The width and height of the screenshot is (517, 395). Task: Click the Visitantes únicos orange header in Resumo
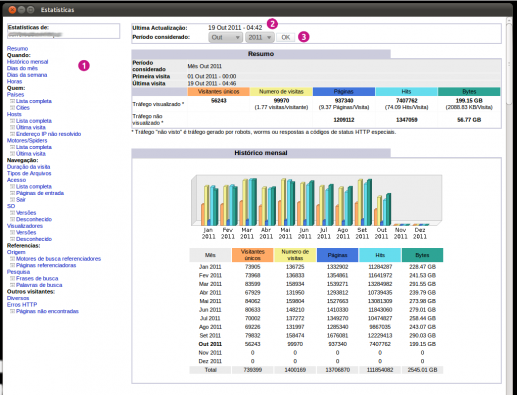[x=219, y=92]
